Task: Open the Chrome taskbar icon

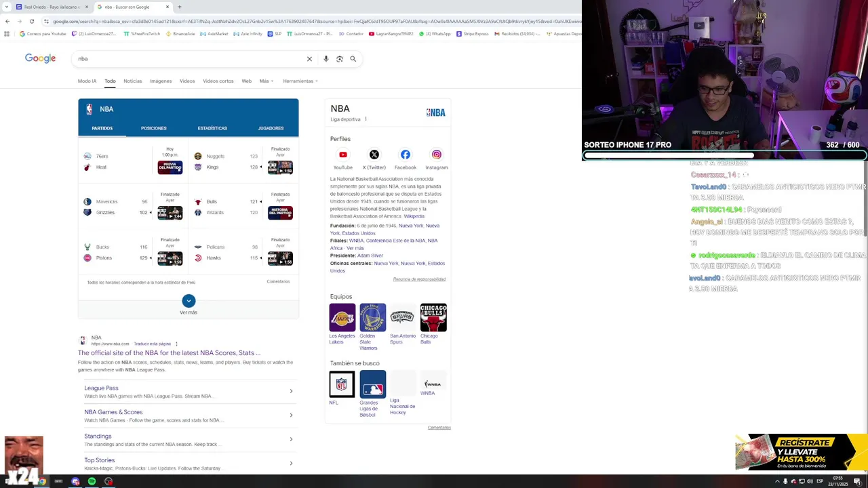Action: coord(41,481)
